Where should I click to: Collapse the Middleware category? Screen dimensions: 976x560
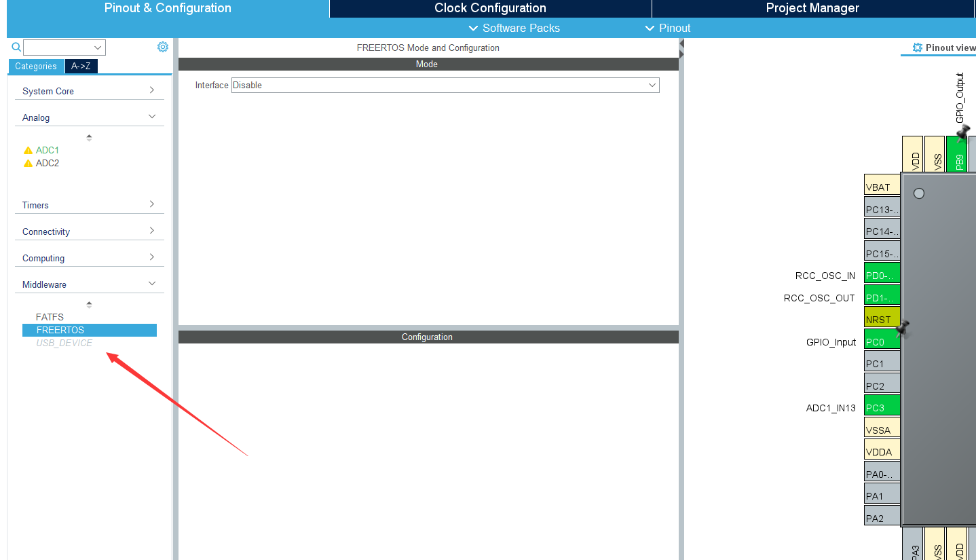pyautogui.click(x=89, y=284)
